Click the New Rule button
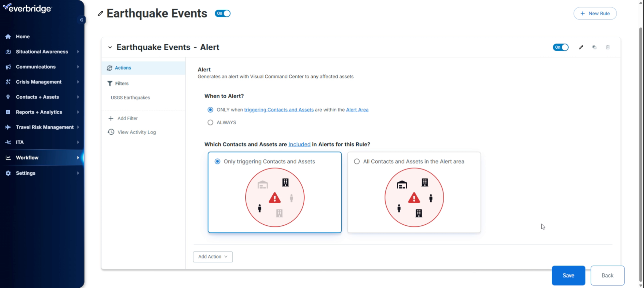 point(595,13)
